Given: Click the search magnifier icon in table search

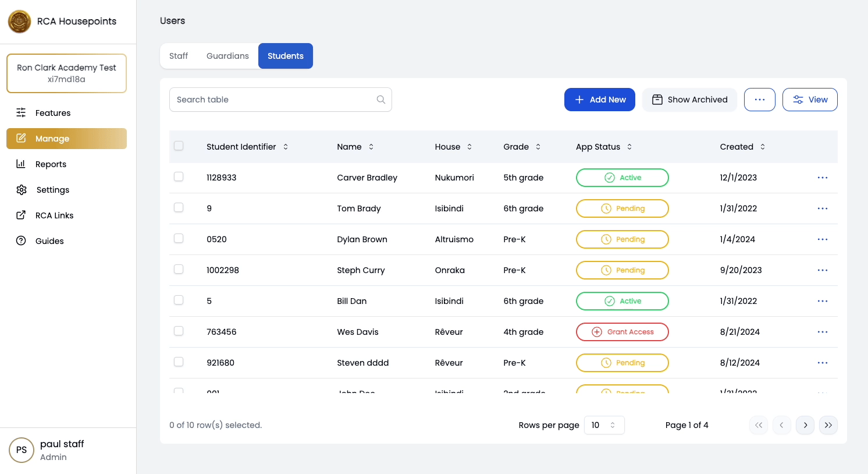Looking at the screenshot, I should tap(380, 100).
